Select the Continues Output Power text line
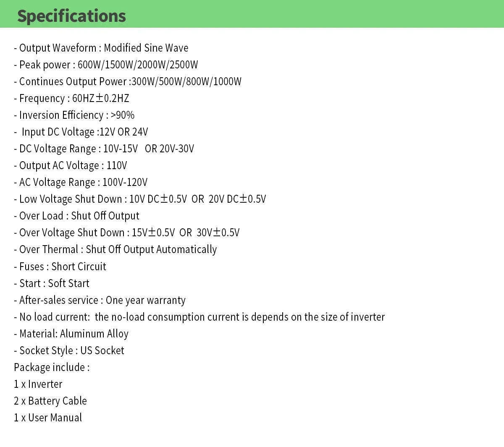Image resolution: width=504 pixels, height=447 pixels. tap(128, 81)
